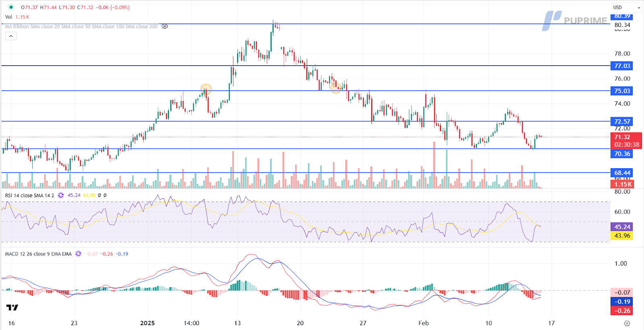The height and width of the screenshot is (330, 644).
Task: Select the RSI 14 close SMA legend
Action: click(29, 195)
